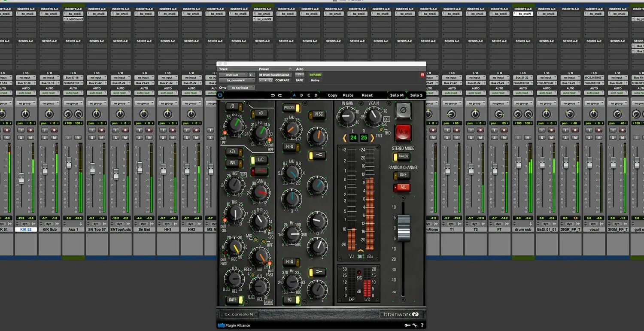Enable input monitoring on HH1 track
Screen dimensions: 644x331
click(x=164, y=130)
